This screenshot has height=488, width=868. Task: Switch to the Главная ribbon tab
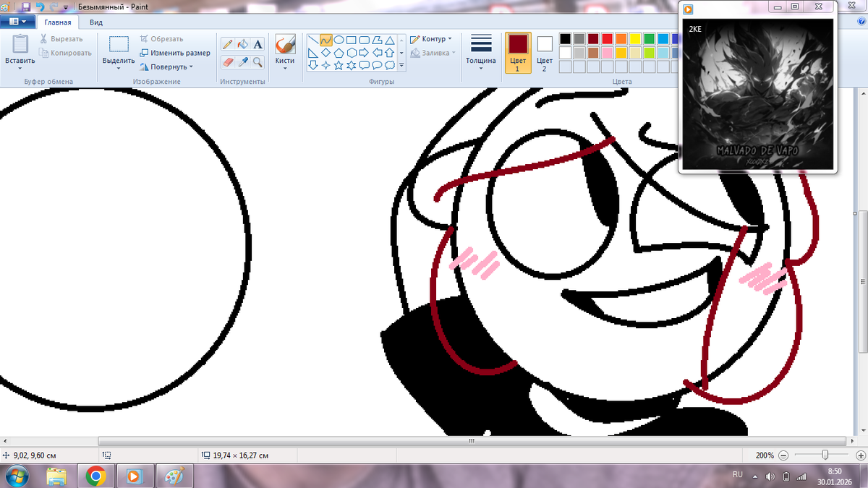point(58,22)
